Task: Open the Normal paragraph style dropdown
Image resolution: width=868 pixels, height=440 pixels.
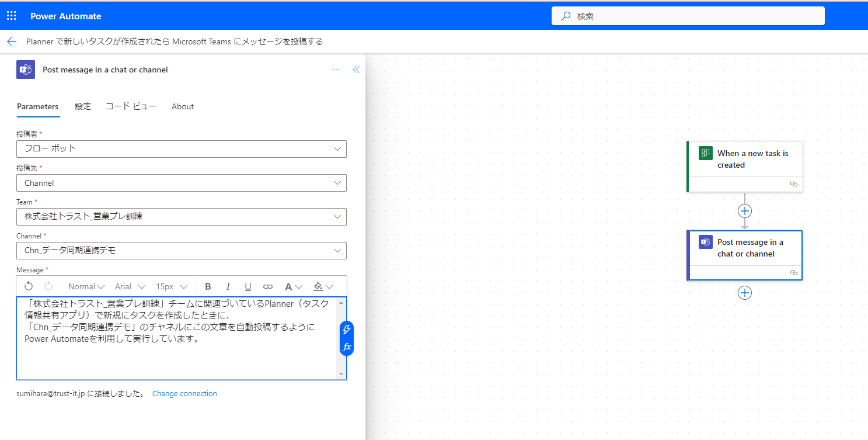Action: (86, 286)
